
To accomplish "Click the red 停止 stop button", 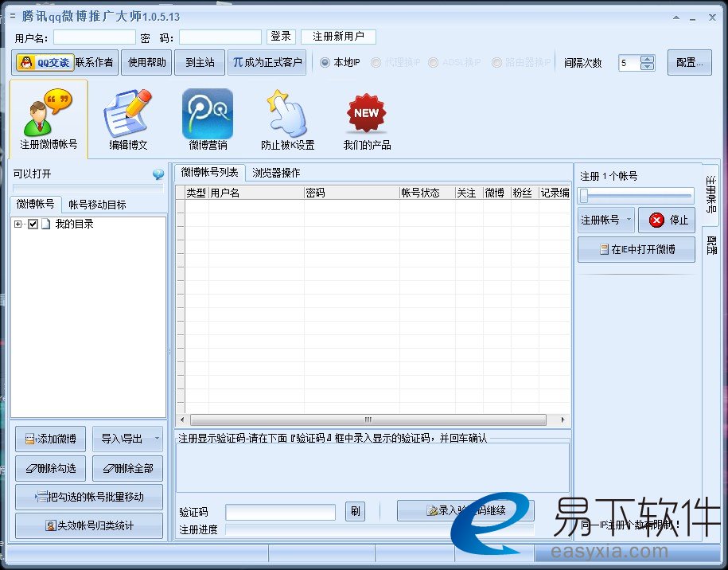I will (x=667, y=220).
